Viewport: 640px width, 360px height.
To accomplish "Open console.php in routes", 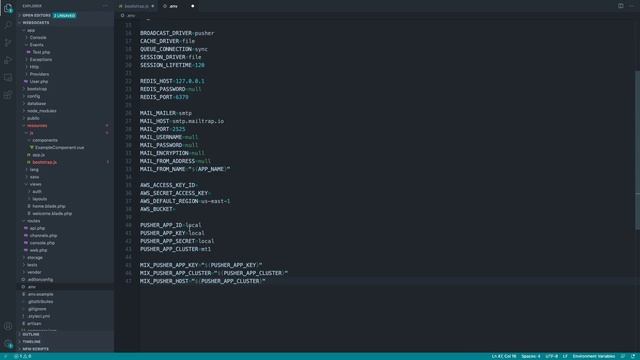I will (x=64, y=243).
